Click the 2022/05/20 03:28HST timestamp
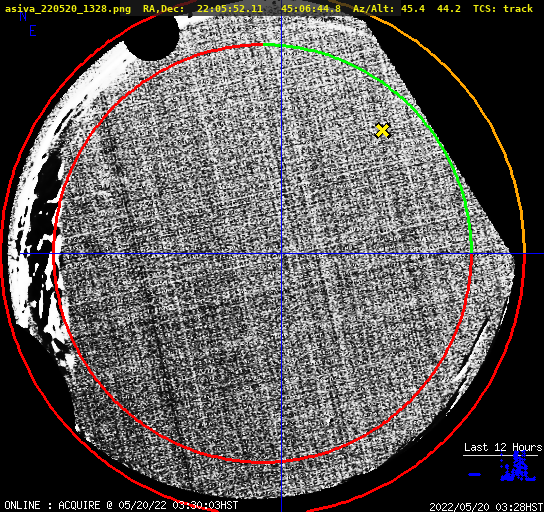The image size is (544, 512). pyautogui.click(x=486, y=507)
